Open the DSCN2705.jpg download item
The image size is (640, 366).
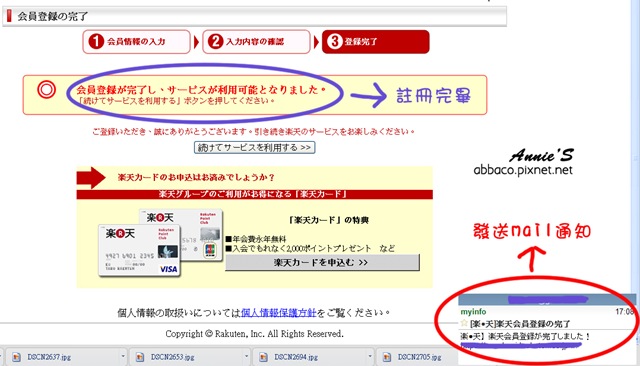pyautogui.click(x=416, y=357)
